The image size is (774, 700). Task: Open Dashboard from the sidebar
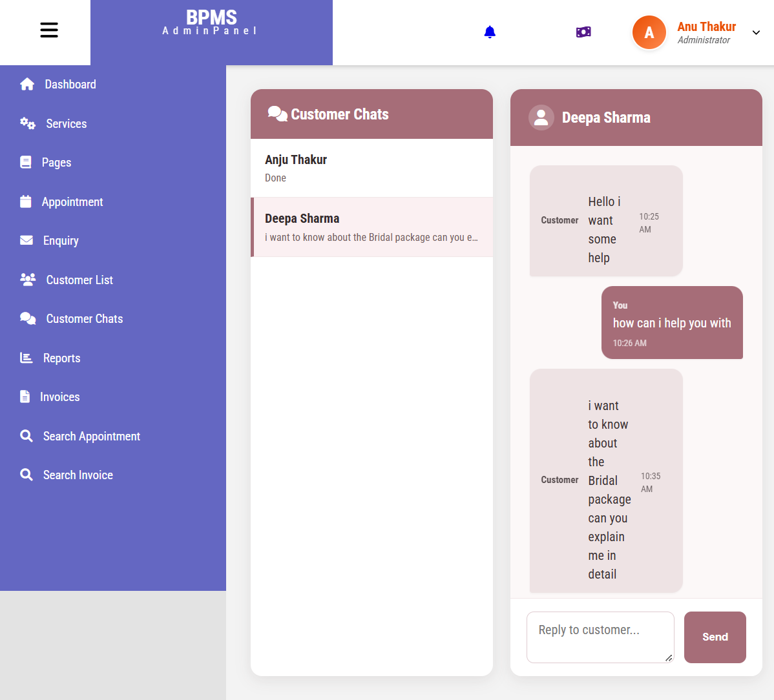click(70, 85)
